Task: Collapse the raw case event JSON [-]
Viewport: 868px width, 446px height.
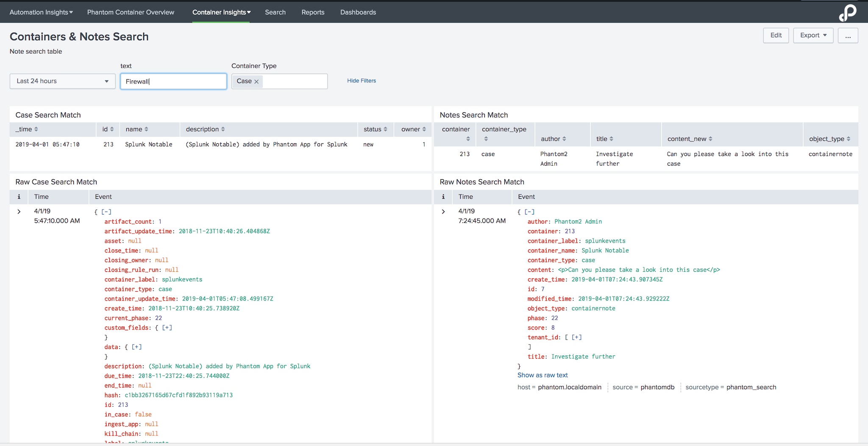Action: tap(106, 212)
